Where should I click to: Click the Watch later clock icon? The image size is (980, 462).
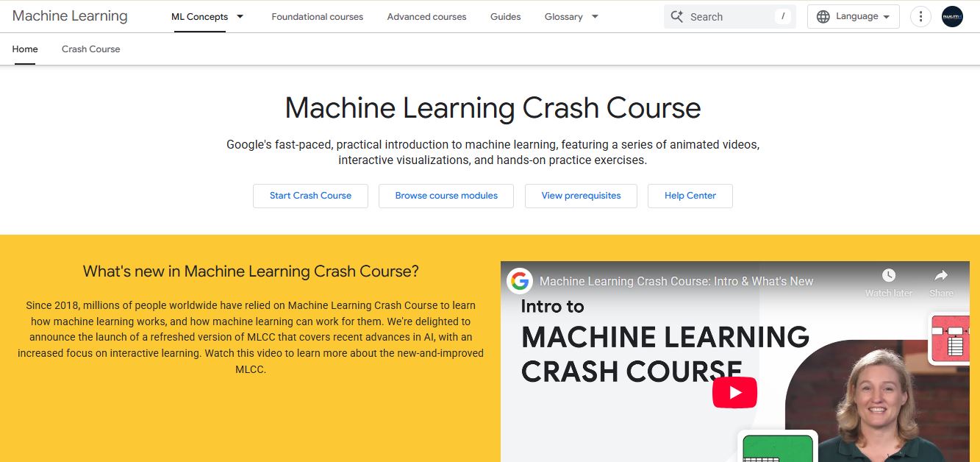tap(888, 276)
